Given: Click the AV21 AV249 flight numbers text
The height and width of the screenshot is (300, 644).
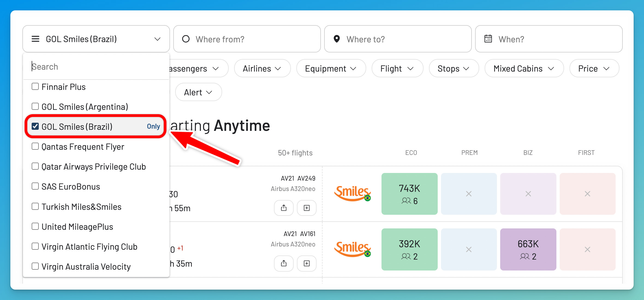Looking at the screenshot, I should tap(298, 178).
